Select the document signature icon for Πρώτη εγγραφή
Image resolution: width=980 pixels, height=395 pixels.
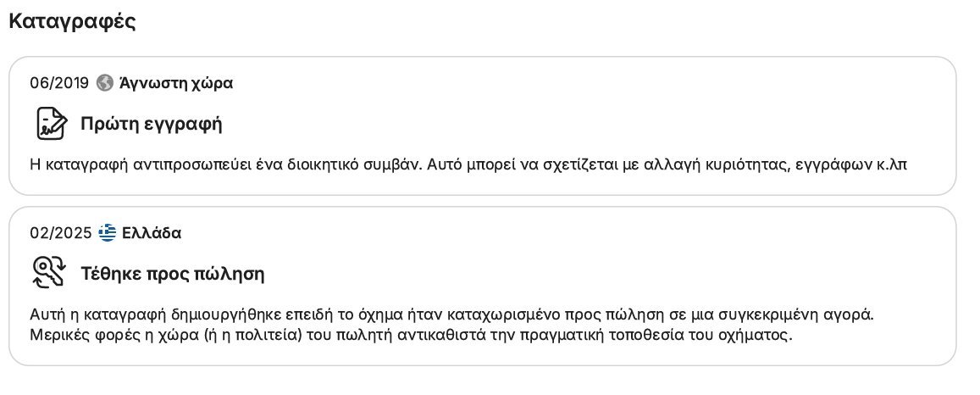(51, 124)
